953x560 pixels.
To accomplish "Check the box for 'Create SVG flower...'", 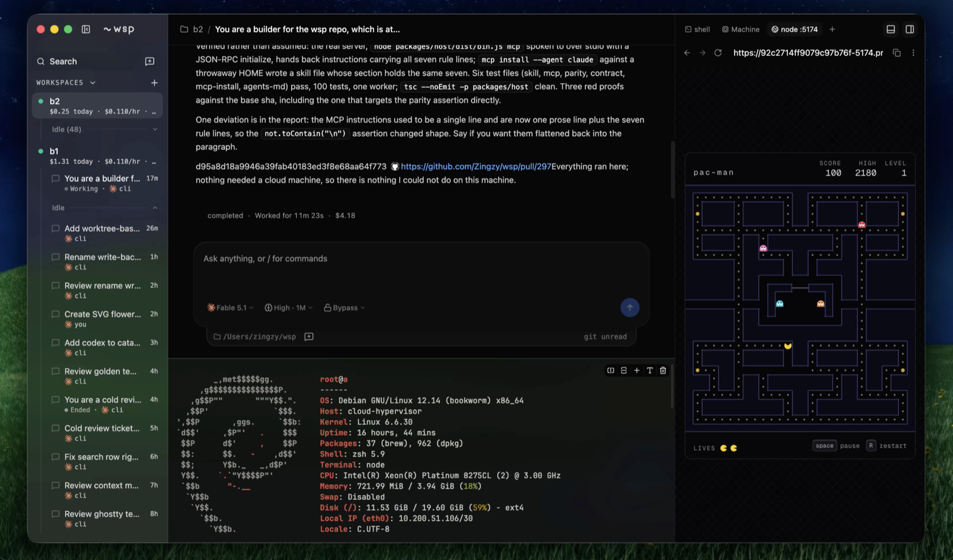I will [56, 314].
